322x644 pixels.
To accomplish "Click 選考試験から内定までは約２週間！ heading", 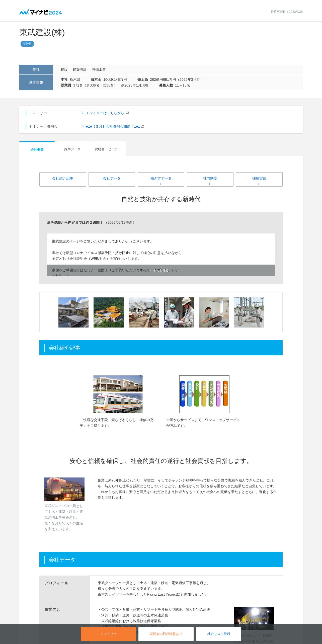I will 75,222.
